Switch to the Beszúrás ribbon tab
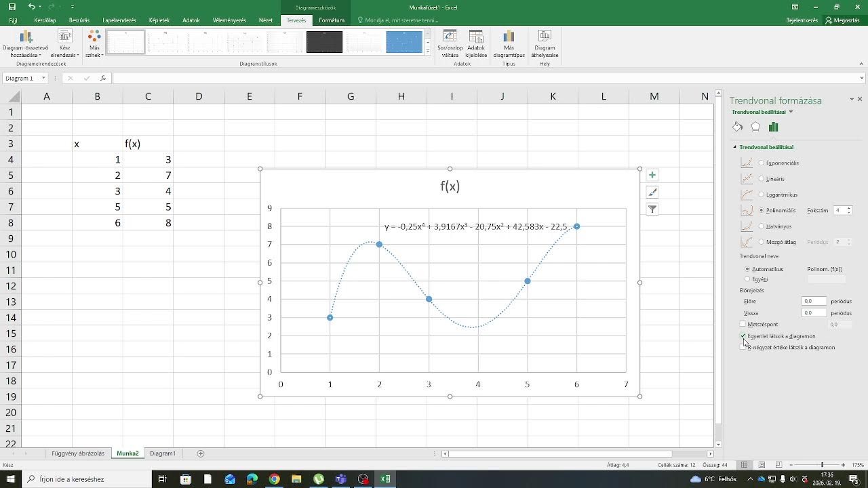This screenshot has height=488, width=868. tap(79, 20)
